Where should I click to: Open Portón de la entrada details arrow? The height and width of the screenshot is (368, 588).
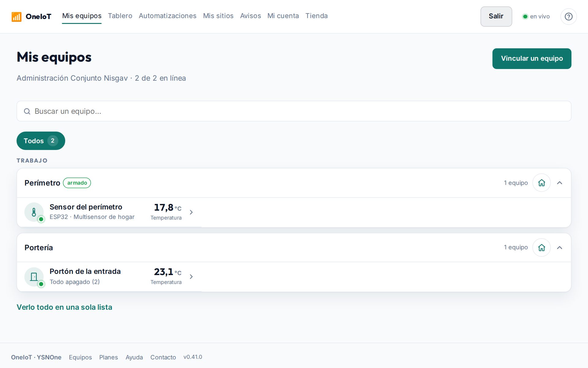[191, 277]
